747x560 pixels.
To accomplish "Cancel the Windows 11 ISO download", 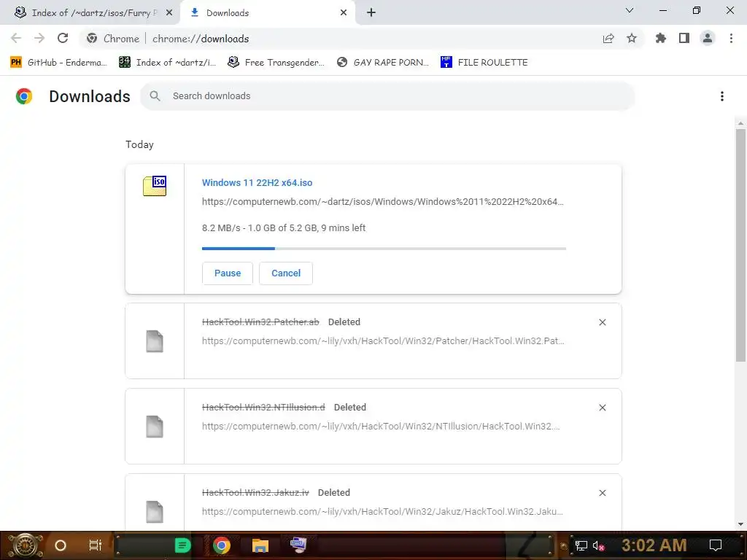I will [286, 273].
